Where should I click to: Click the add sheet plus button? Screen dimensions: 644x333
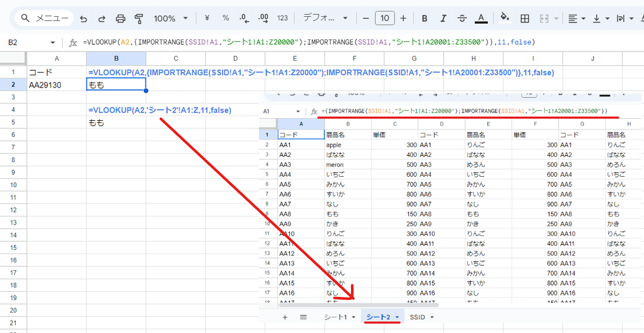tap(285, 317)
